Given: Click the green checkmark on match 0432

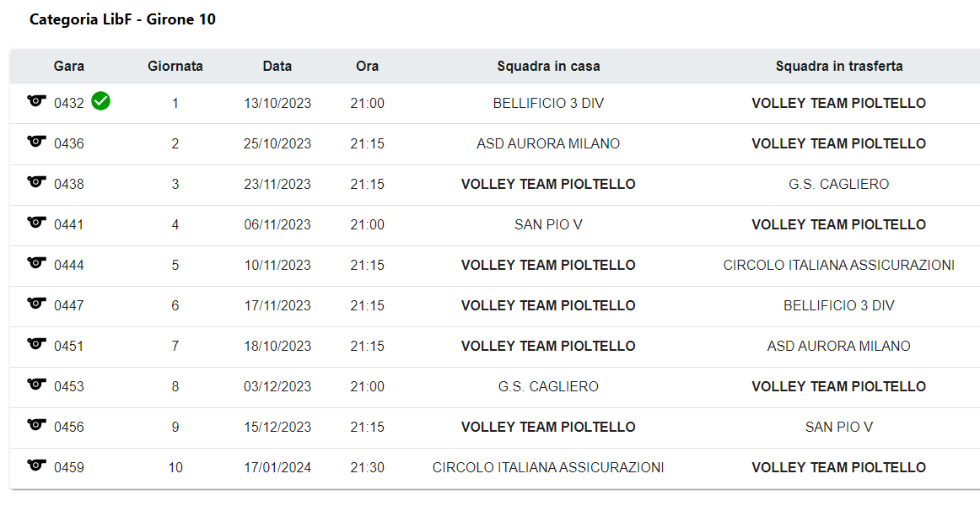Looking at the screenshot, I should pos(100,100).
